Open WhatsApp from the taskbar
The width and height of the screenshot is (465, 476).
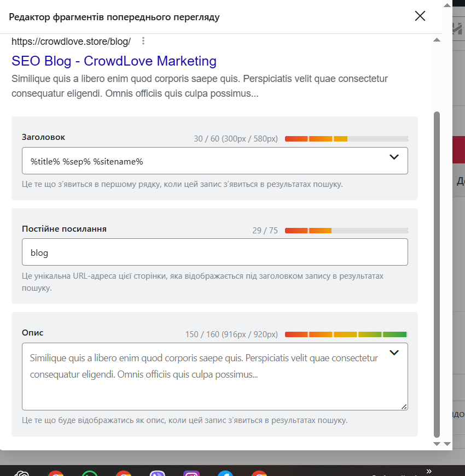coord(90,473)
